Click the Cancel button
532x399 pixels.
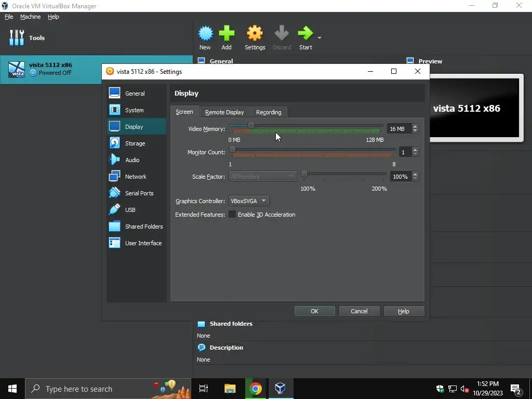tap(359, 311)
